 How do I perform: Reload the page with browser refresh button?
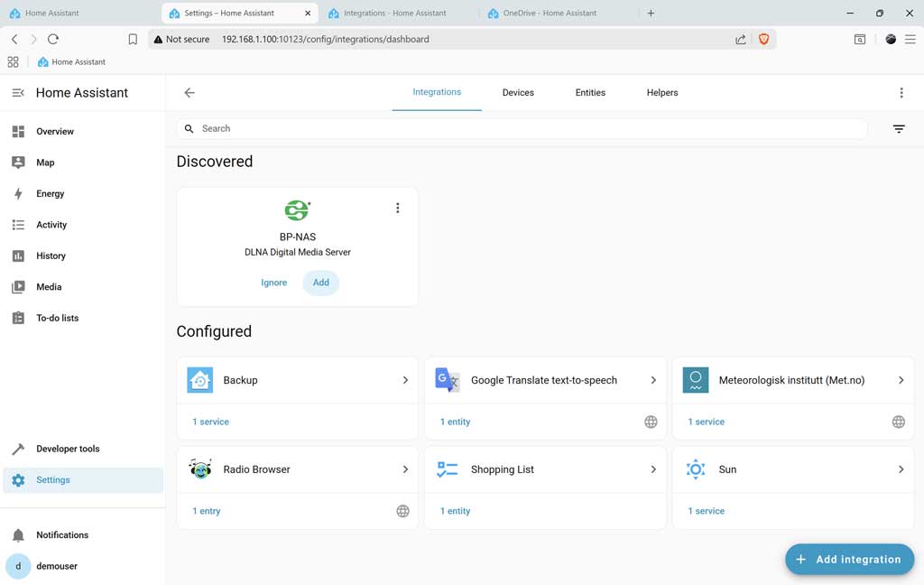coord(53,39)
